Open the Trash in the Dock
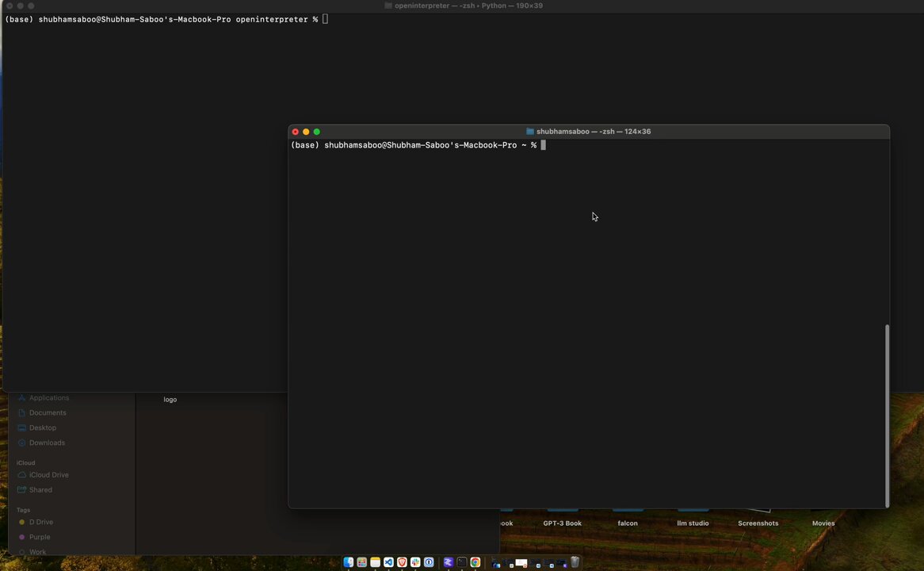The image size is (924, 571). (575, 562)
